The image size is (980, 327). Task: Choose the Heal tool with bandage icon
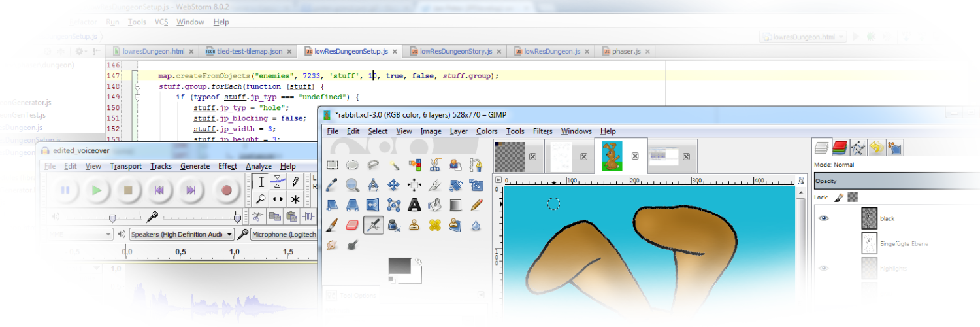434,226
